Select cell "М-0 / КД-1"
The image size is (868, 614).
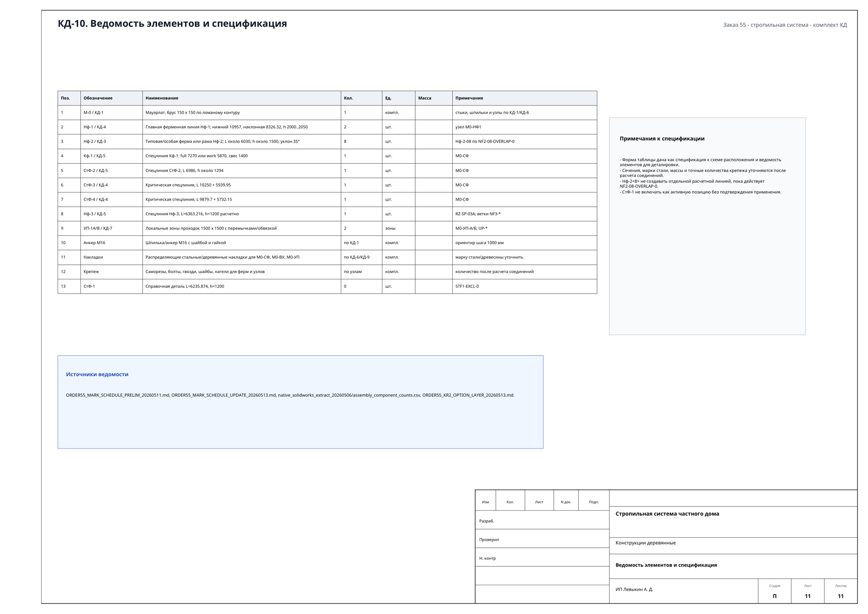[x=111, y=113]
